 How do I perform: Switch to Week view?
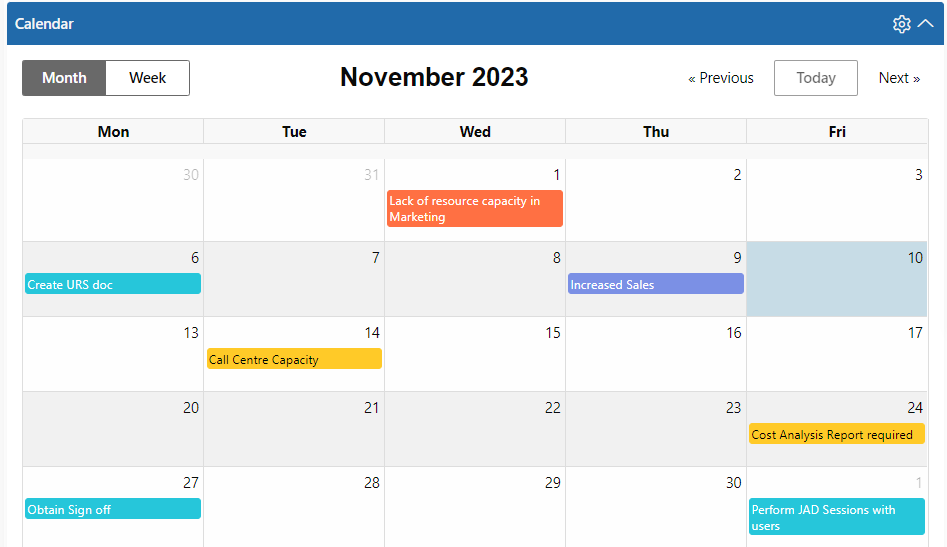(x=147, y=78)
